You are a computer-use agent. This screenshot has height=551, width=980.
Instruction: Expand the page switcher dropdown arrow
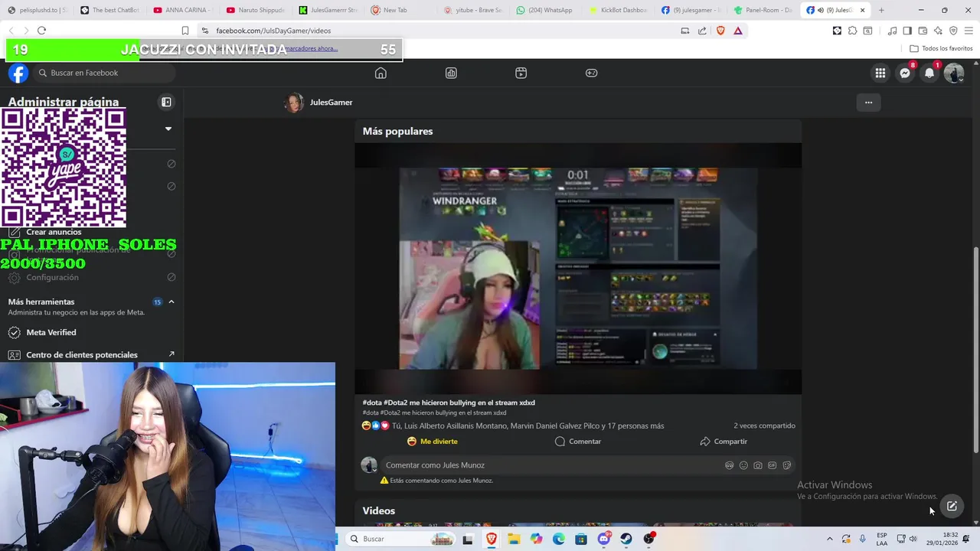(x=168, y=129)
